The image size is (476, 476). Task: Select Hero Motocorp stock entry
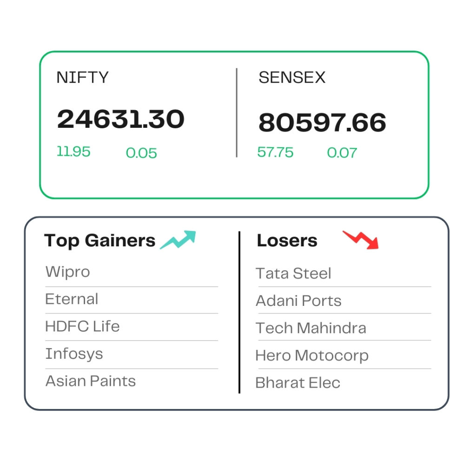pyautogui.click(x=312, y=356)
